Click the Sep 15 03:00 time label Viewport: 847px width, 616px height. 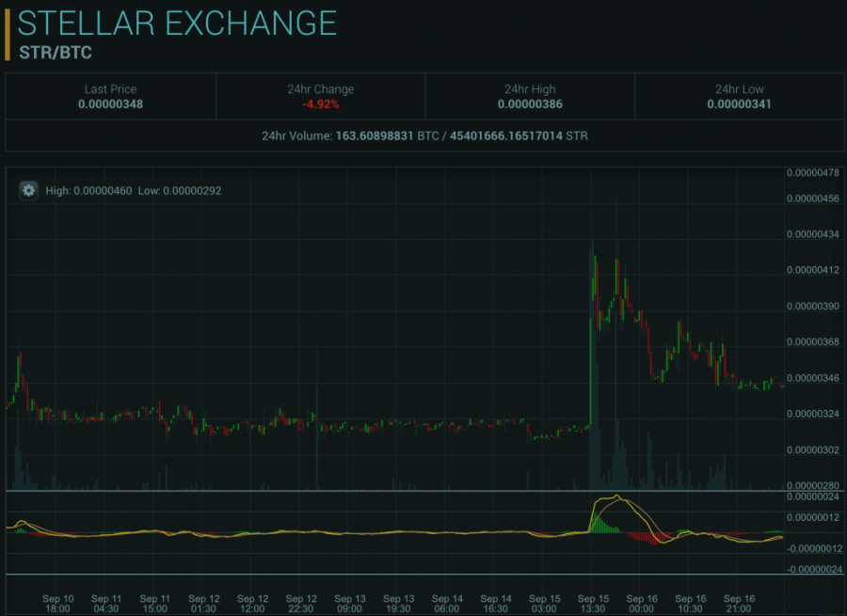click(x=545, y=604)
